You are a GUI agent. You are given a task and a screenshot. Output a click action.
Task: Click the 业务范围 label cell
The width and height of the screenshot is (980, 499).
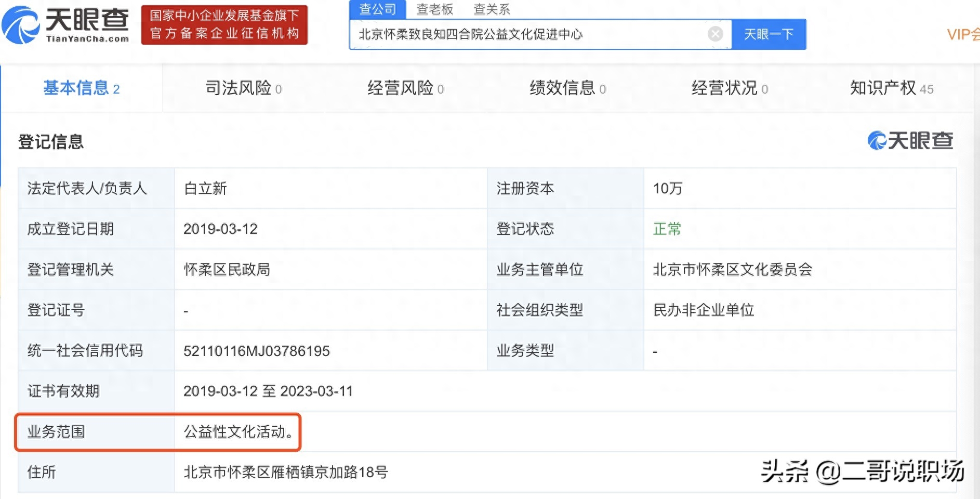[97, 431]
